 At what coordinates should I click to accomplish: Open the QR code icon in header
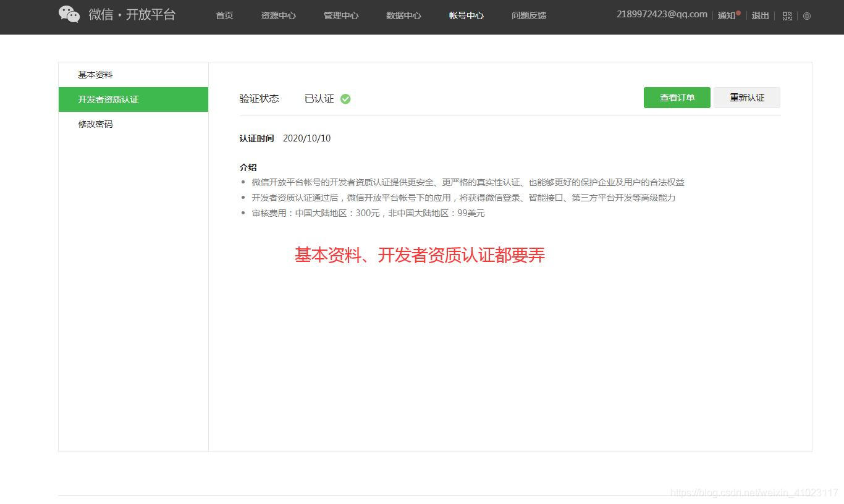(787, 16)
